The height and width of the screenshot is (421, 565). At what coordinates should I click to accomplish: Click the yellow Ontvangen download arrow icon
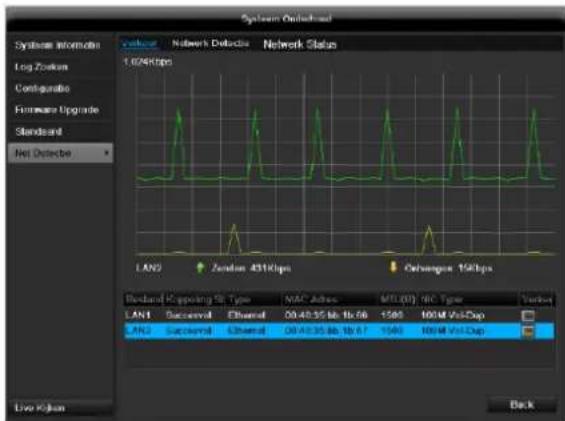coord(393,267)
